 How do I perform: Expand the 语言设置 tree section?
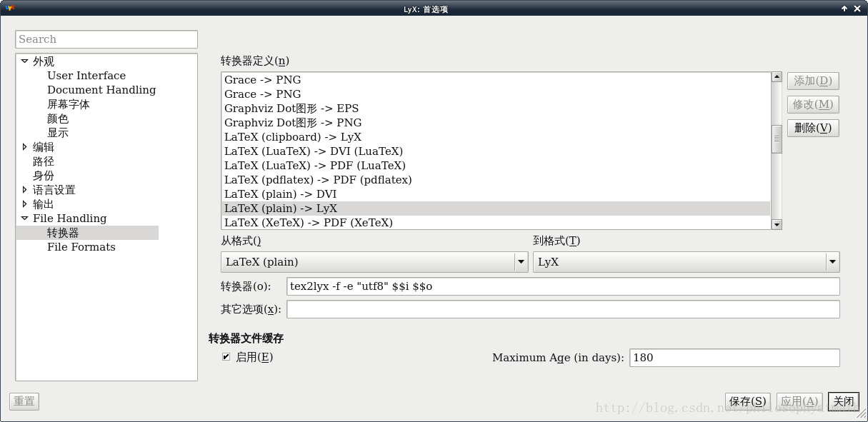tap(24, 190)
